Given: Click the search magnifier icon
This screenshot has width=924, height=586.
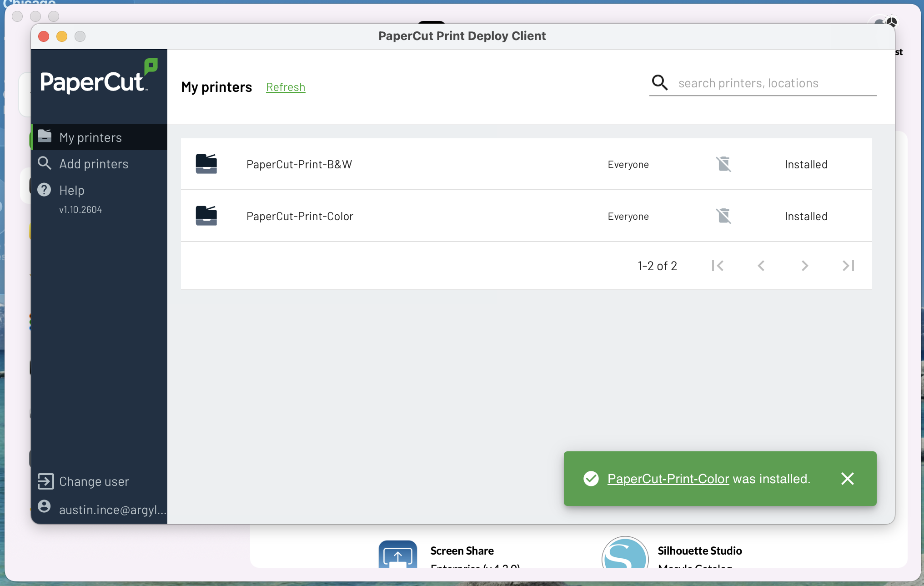Looking at the screenshot, I should 659,83.
